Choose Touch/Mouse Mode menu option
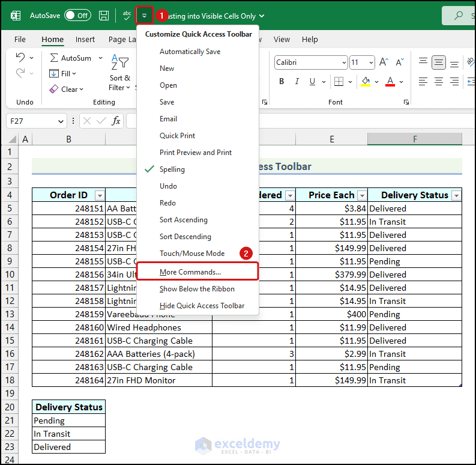Screen dimensions: 476x465 (x=197, y=254)
